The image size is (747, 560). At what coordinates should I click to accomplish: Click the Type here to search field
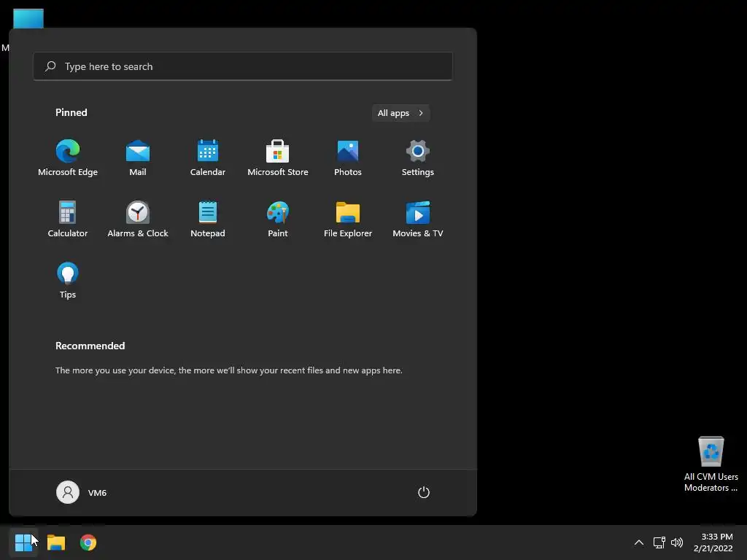[x=243, y=66]
